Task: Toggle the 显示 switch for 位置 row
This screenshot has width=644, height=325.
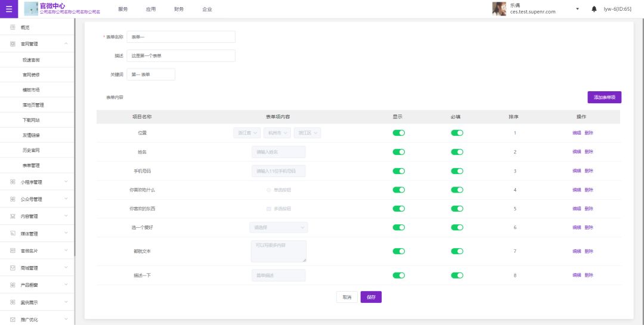Action: click(x=398, y=133)
